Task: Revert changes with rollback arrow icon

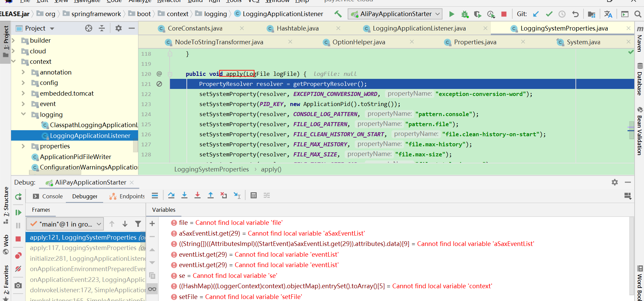Action: pos(575,14)
